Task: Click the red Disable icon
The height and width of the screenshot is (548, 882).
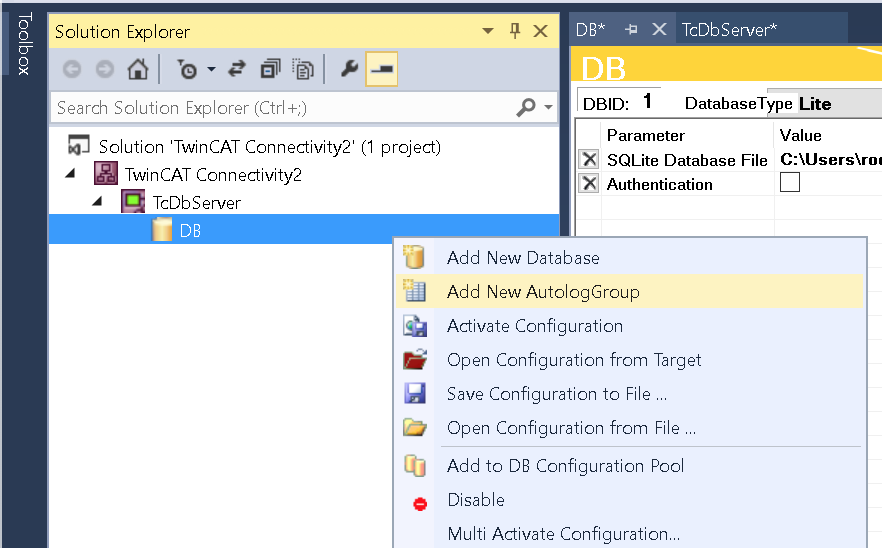Action: [420, 504]
